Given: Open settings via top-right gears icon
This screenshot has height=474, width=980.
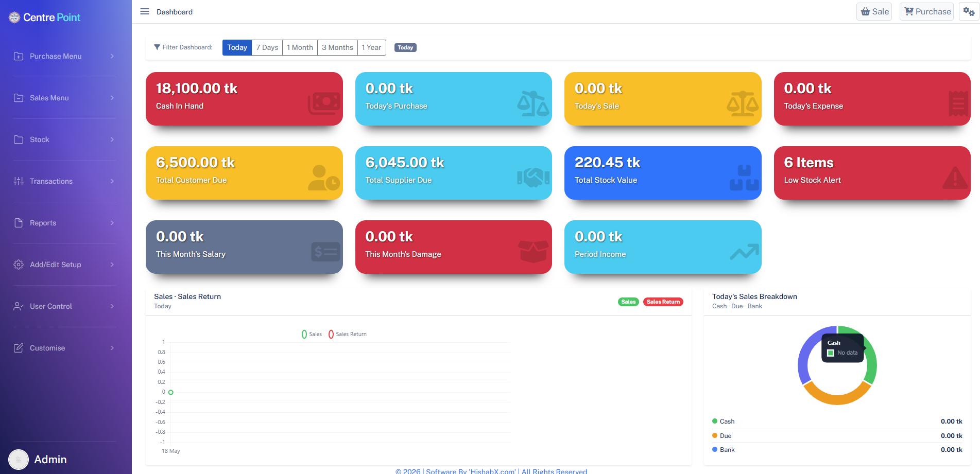Looking at the screenshot, I should tap(969, 11).
